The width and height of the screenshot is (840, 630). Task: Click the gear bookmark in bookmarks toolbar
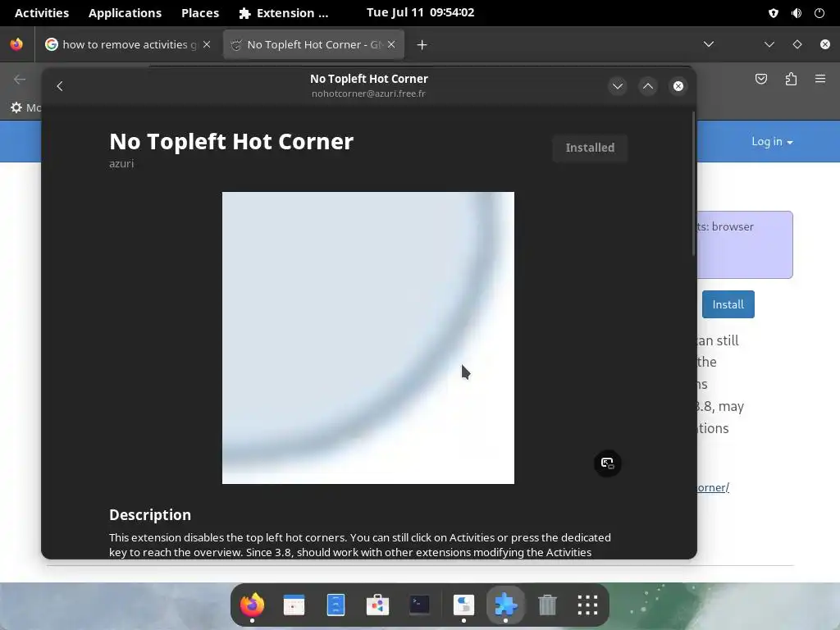(x=16, y=107)
